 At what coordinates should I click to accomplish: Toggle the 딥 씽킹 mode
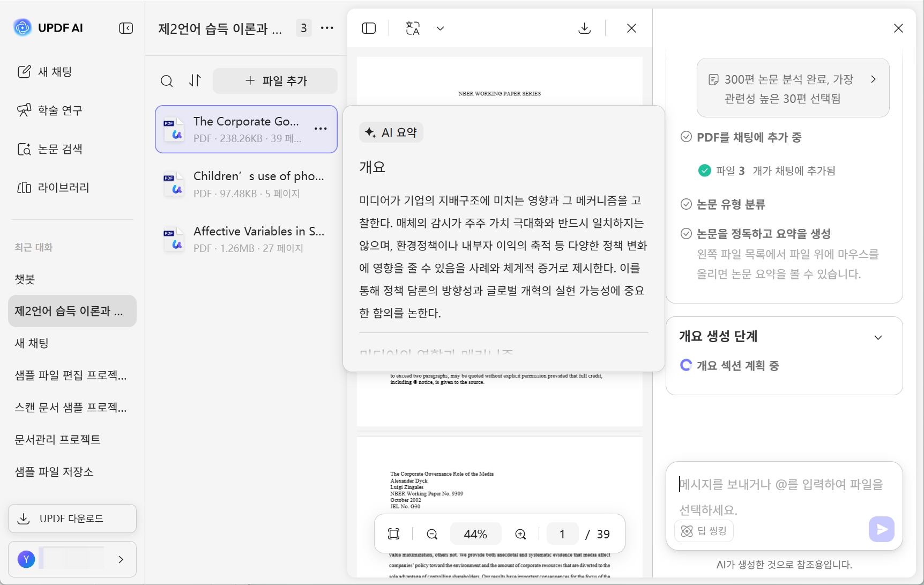[704, 531]
